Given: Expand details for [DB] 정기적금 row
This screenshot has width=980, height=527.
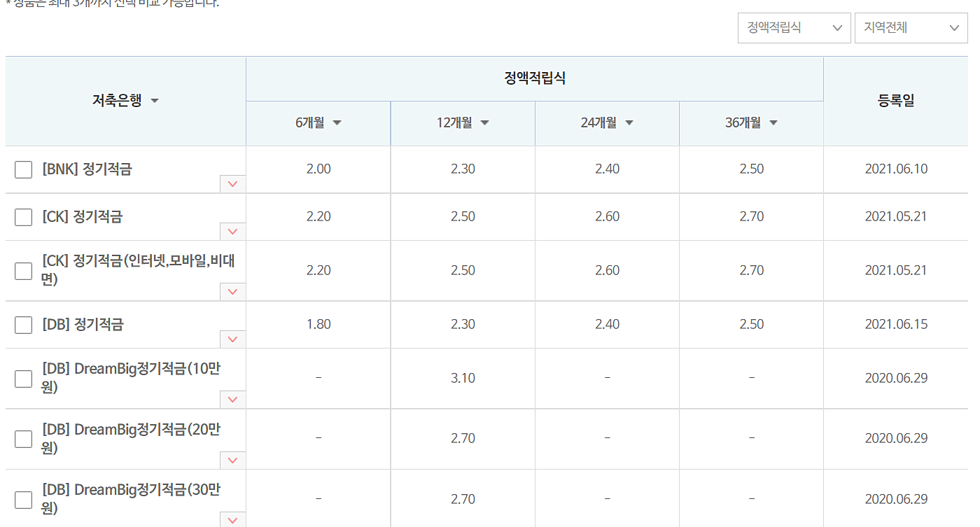Looking at the screenshot, I should pyautogui.click(x=233, y=339).
